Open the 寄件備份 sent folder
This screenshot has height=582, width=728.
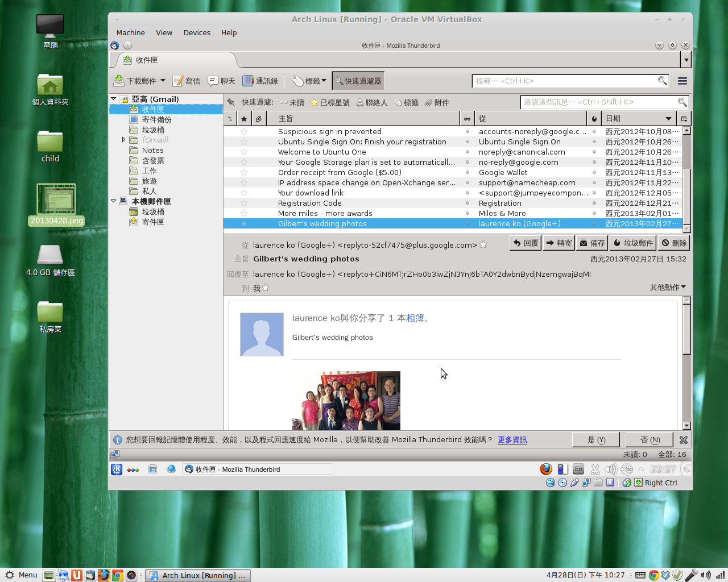[156, 120]
